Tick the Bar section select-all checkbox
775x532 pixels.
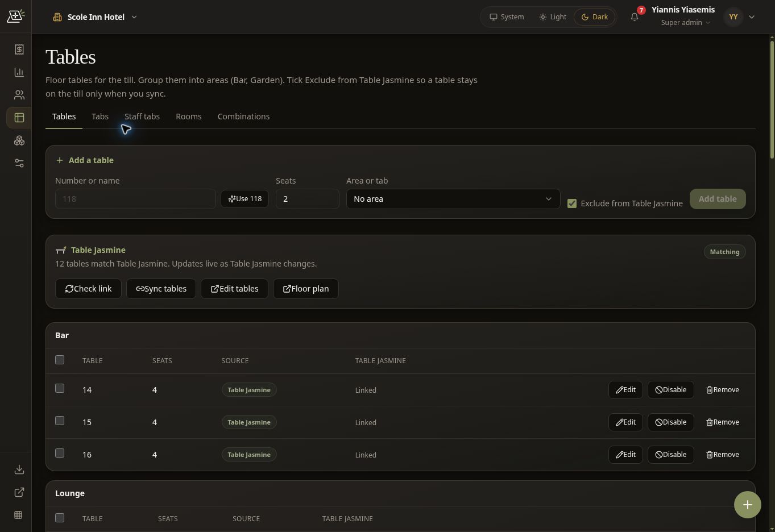coord(60,360)
